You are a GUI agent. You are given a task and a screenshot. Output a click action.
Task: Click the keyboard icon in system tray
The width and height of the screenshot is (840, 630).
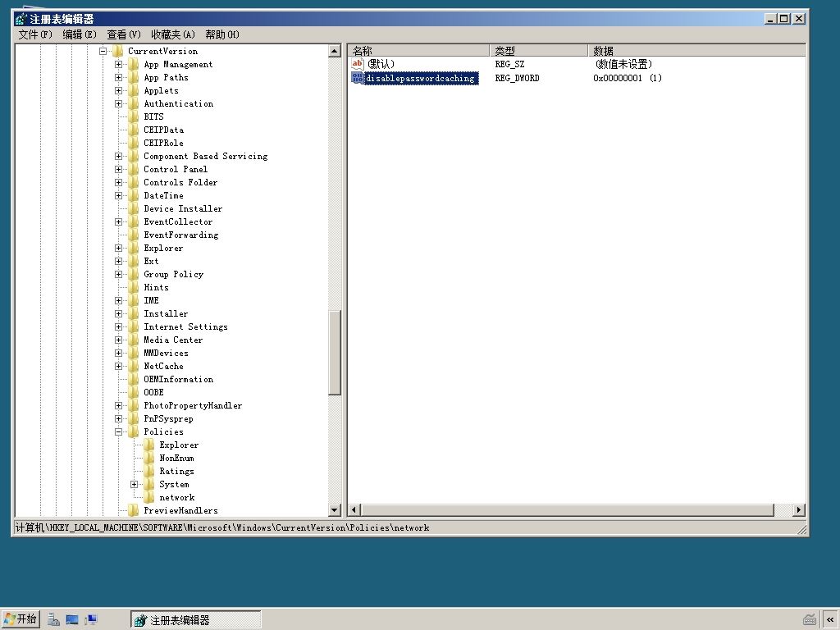pyautogui.click(x=810, y=620)
